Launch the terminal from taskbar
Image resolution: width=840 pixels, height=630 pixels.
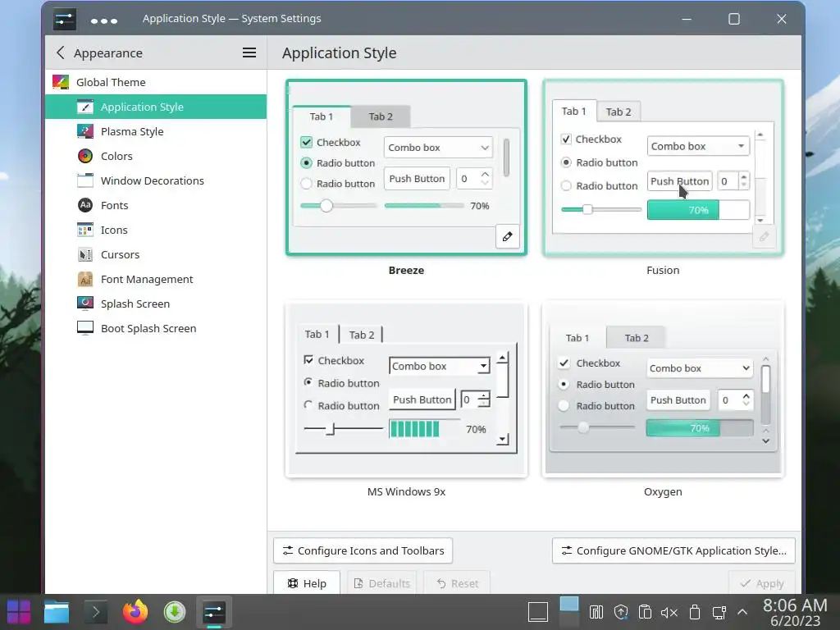(x=95, y=612)
